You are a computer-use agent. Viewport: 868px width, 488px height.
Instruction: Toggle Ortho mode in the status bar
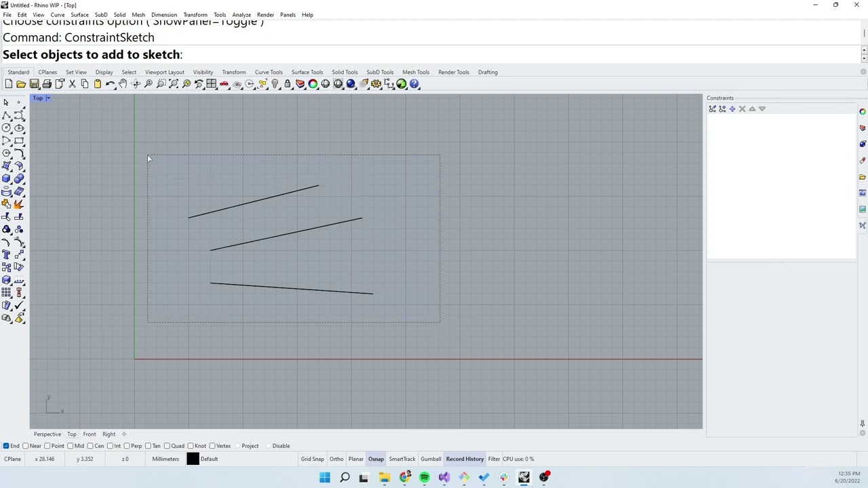click(x=336, y=459)
